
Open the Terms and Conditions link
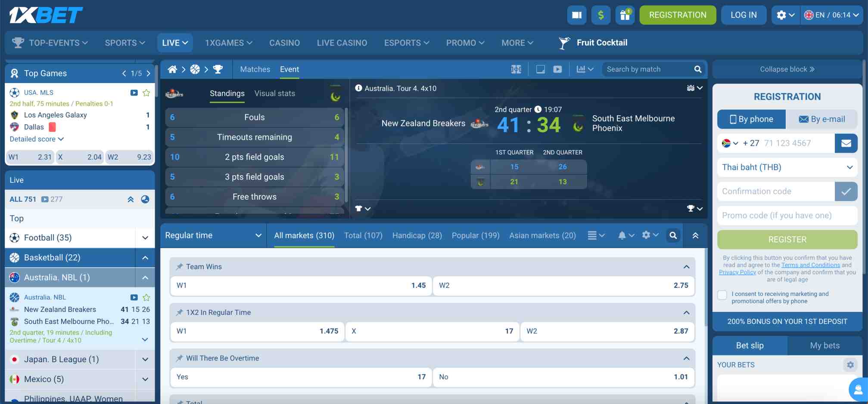(x=810, y=265)
